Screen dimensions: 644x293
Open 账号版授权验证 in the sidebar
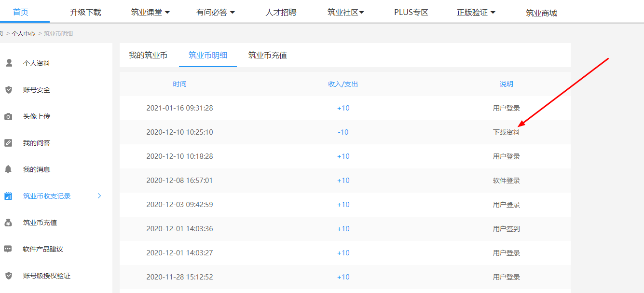(47, 276)
